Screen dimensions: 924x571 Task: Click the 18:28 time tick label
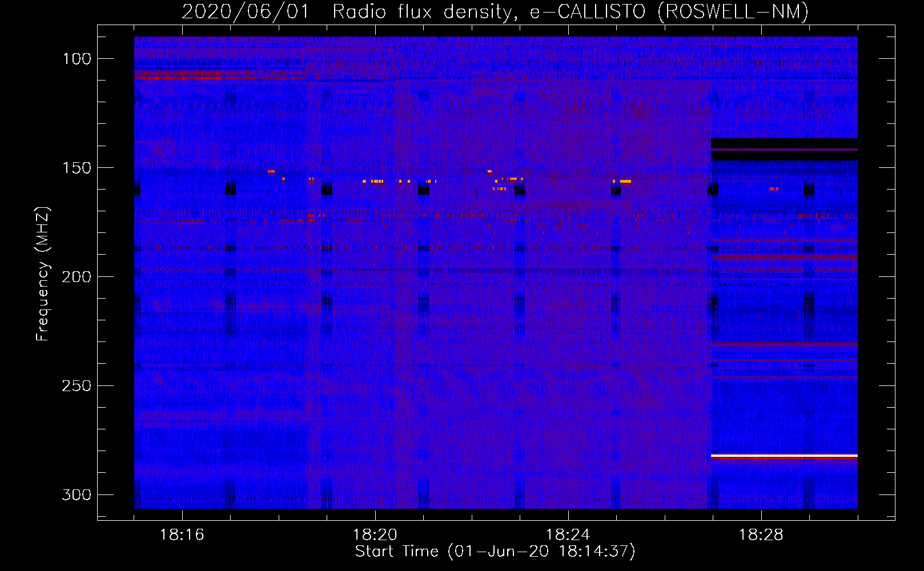click(761, 535)
